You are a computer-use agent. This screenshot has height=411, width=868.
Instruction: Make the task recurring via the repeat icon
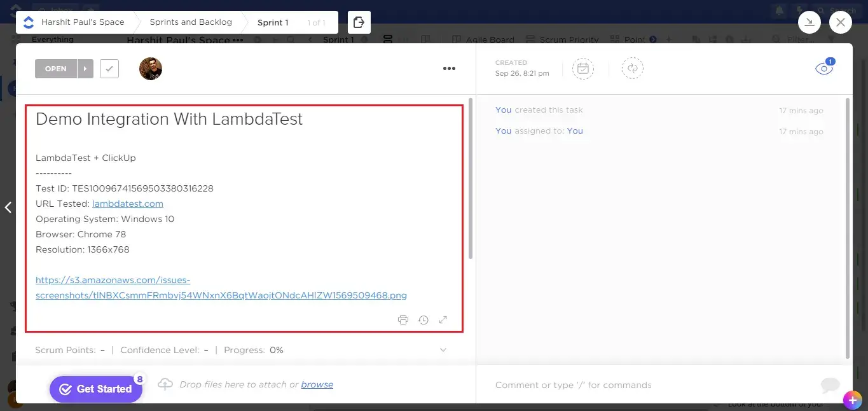click(x=632, y=68)
